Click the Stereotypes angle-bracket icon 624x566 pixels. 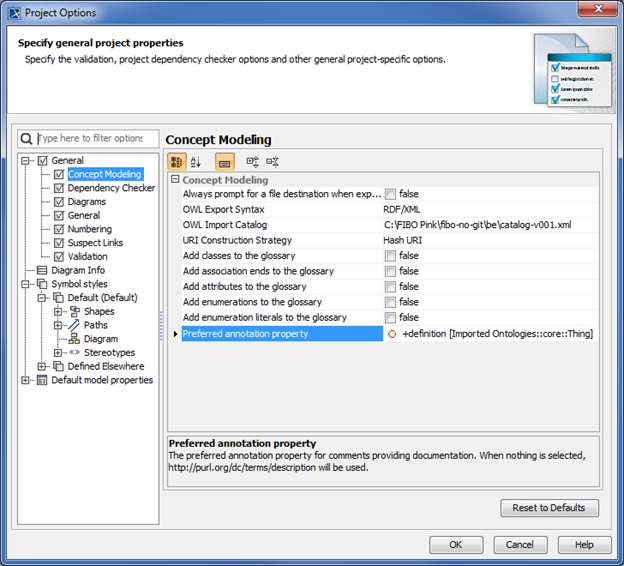tap(74, 352)
